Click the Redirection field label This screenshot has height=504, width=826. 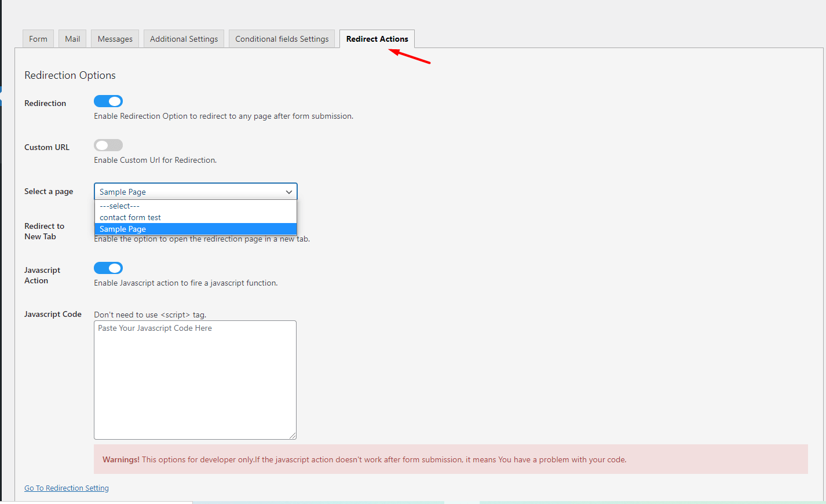click(x=45, y=103)
